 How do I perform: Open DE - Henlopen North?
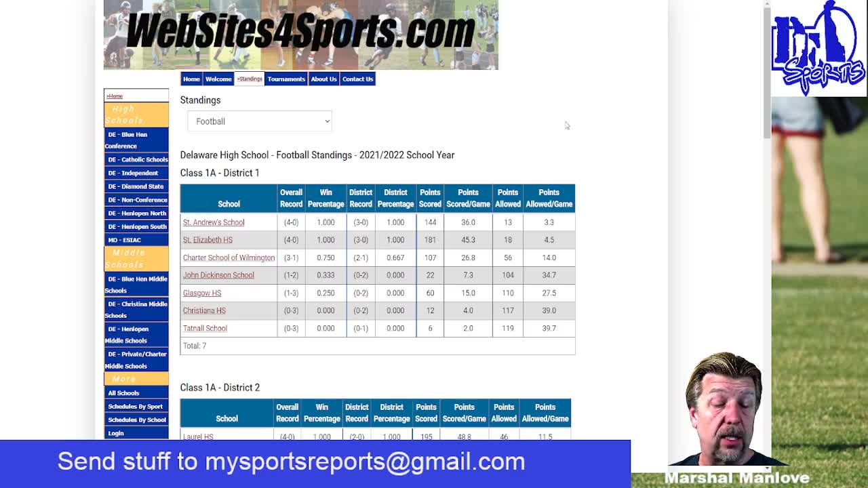[136, 213]
